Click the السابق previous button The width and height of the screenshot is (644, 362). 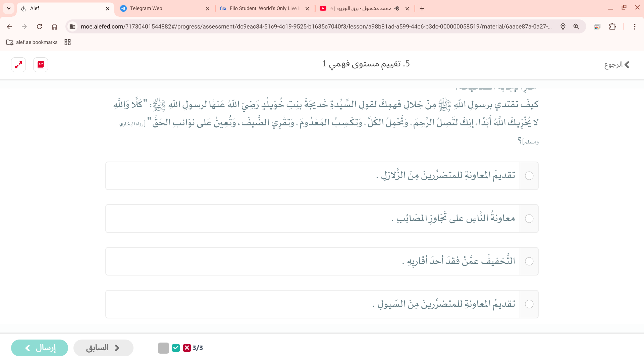[x=103, y=348]
